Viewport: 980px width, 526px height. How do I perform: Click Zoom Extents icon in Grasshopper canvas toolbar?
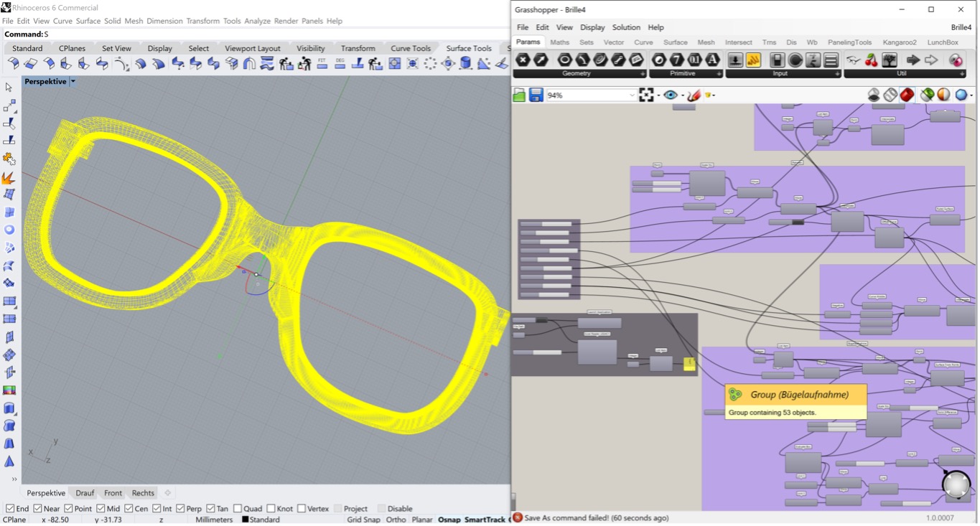tap(646, 95)
